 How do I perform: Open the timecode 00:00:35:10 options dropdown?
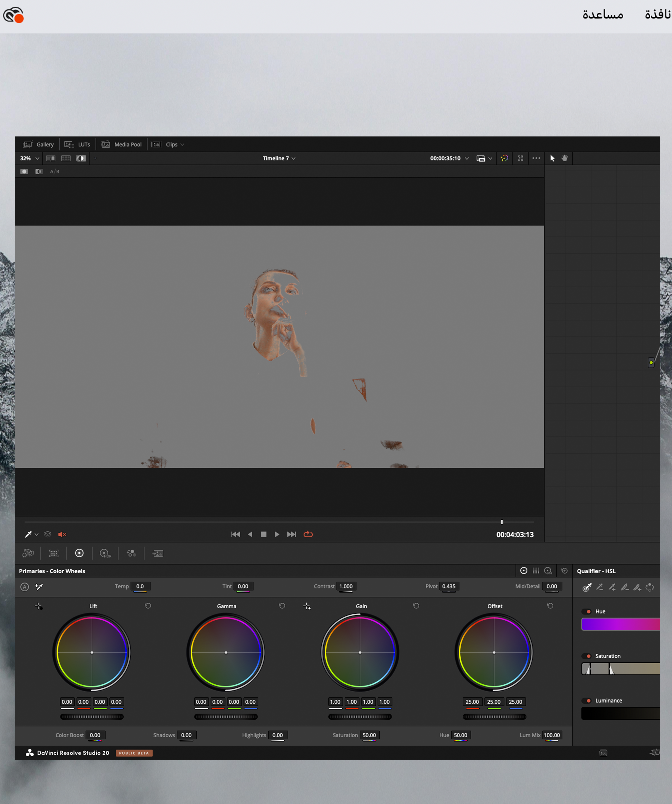tap(467, 158)
